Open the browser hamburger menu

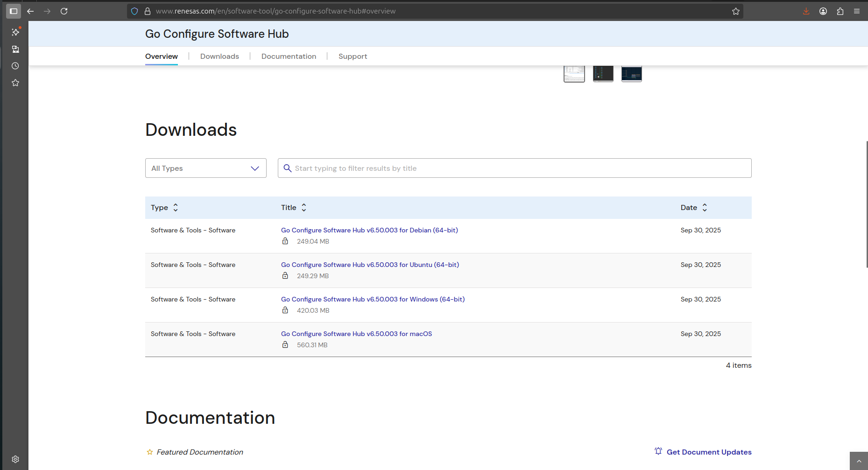857,11
